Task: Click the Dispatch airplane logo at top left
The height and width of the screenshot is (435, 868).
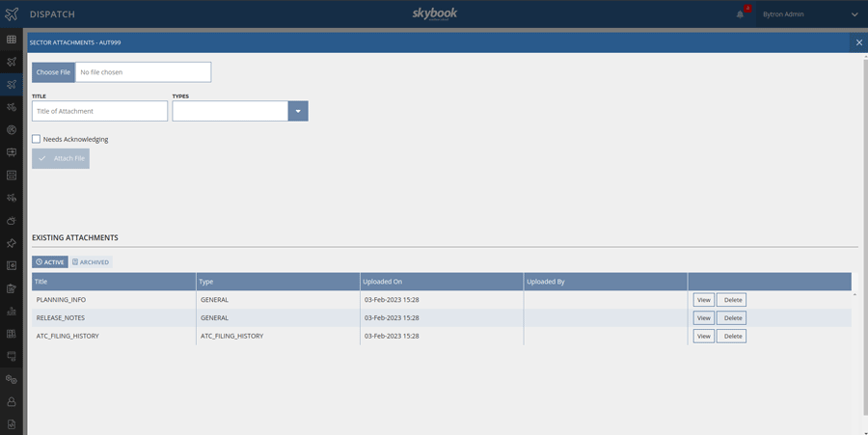Action: [x=12, y=14]
